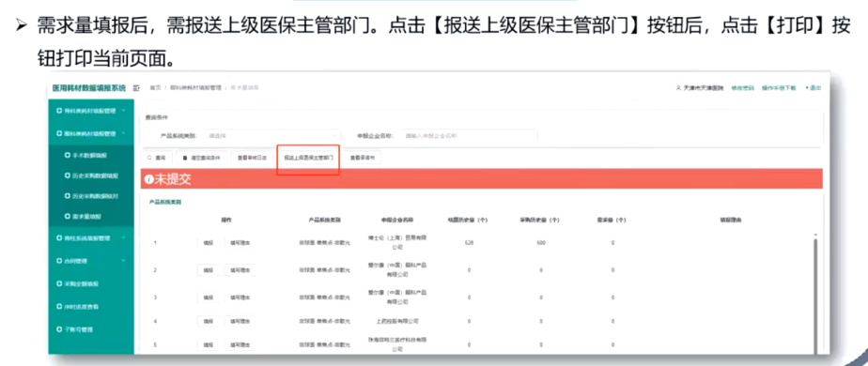The height and width of the screenshot is (366, 868).
Task: Click the 医用耗材数据填报系统 title
Action: [x=89, y=88]
